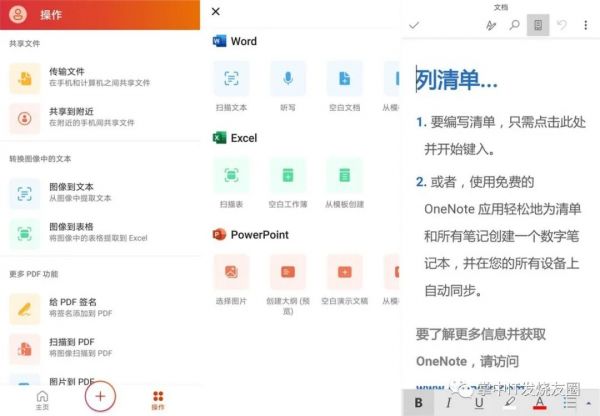Toggle underline formatting
Viewport: 600px width, 416px height.
tap(479, 403)
